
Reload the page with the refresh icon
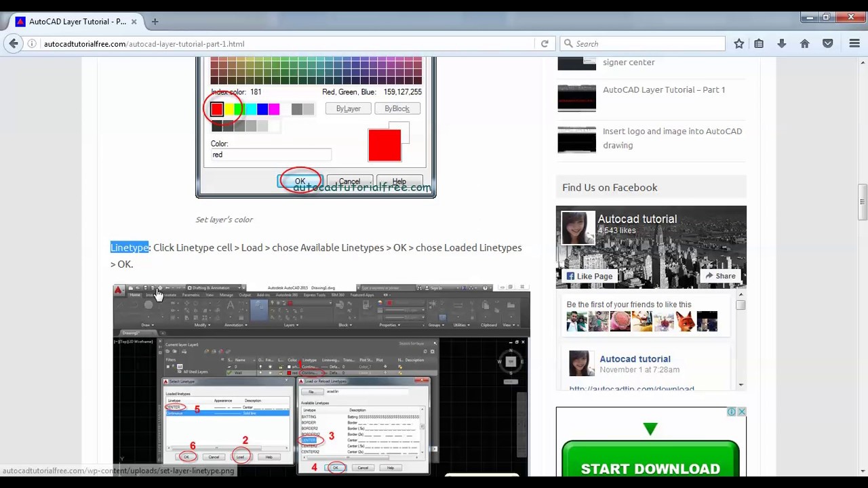point(545,43)
